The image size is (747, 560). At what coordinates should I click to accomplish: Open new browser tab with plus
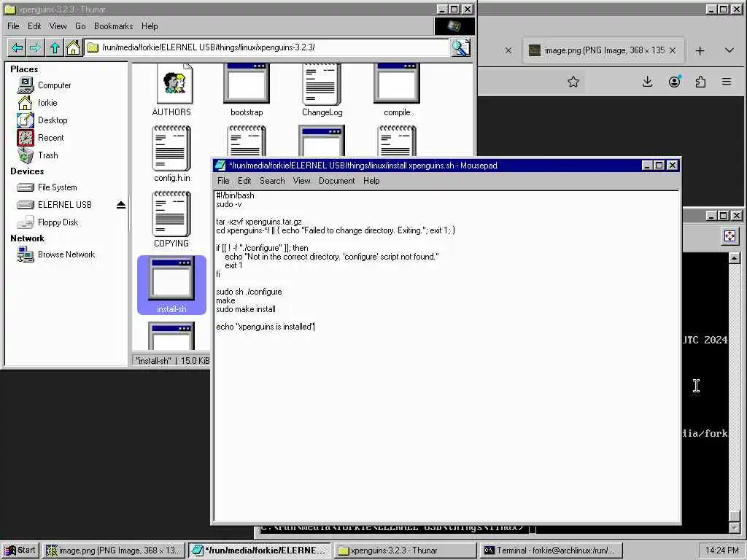(700, 50)
